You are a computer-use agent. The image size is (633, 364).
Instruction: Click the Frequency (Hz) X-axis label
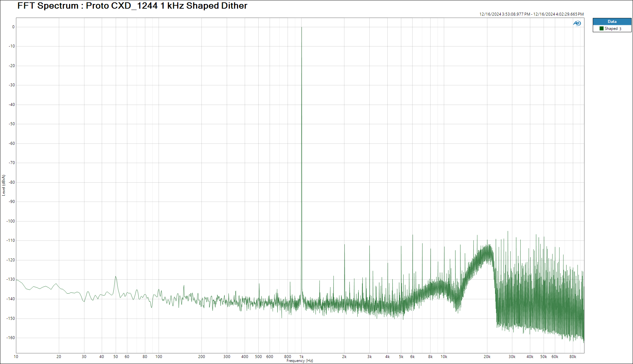[300, 361]
